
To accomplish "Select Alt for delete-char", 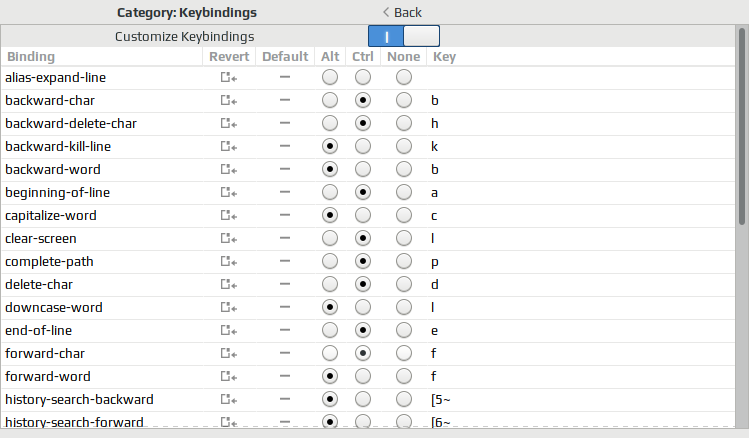I will [x=330, y=284].
